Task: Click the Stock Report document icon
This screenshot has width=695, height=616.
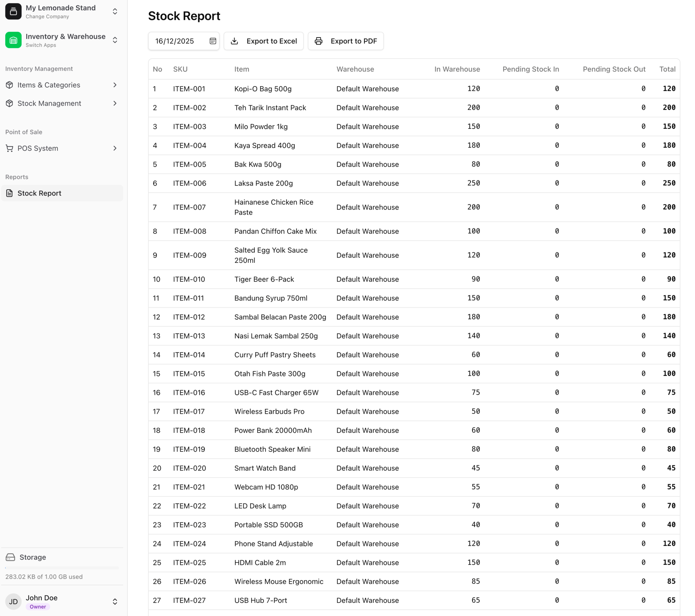Action: (9, 193)
